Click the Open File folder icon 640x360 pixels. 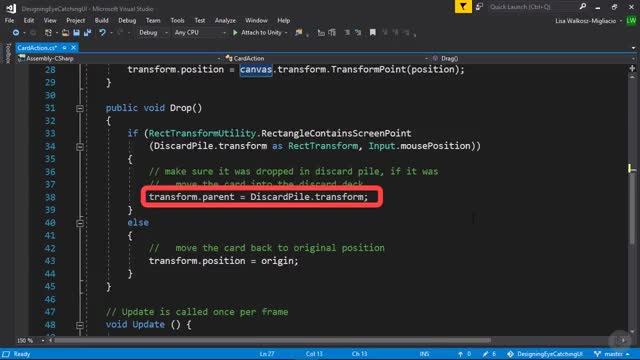(x=65, y=33)
